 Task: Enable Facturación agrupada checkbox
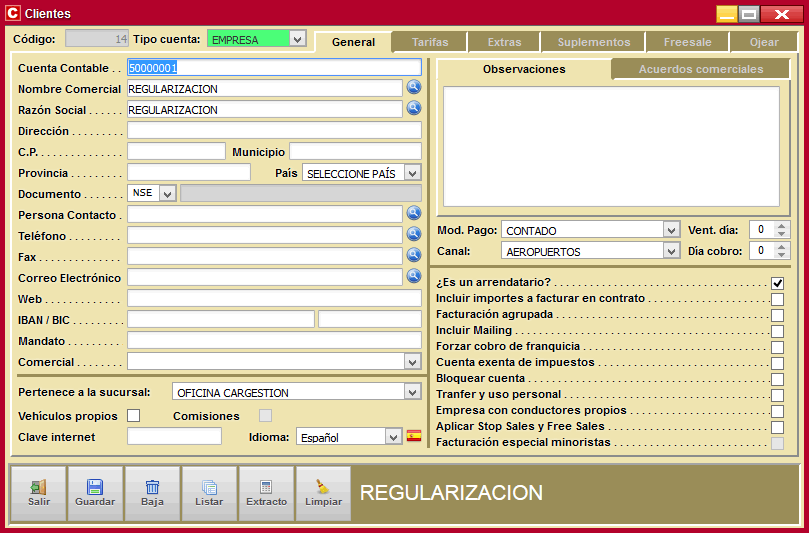[778, 315]
